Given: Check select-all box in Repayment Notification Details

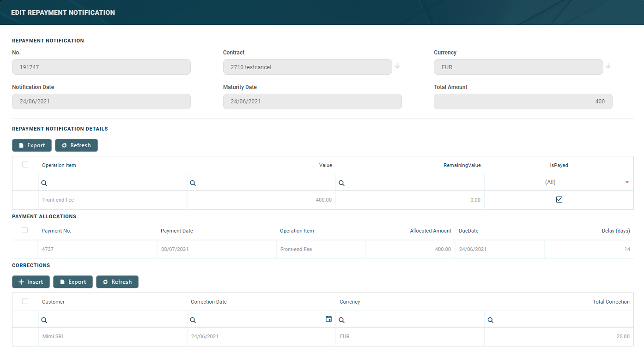Looking at the screenshot, I should click(x=25, y=165).
